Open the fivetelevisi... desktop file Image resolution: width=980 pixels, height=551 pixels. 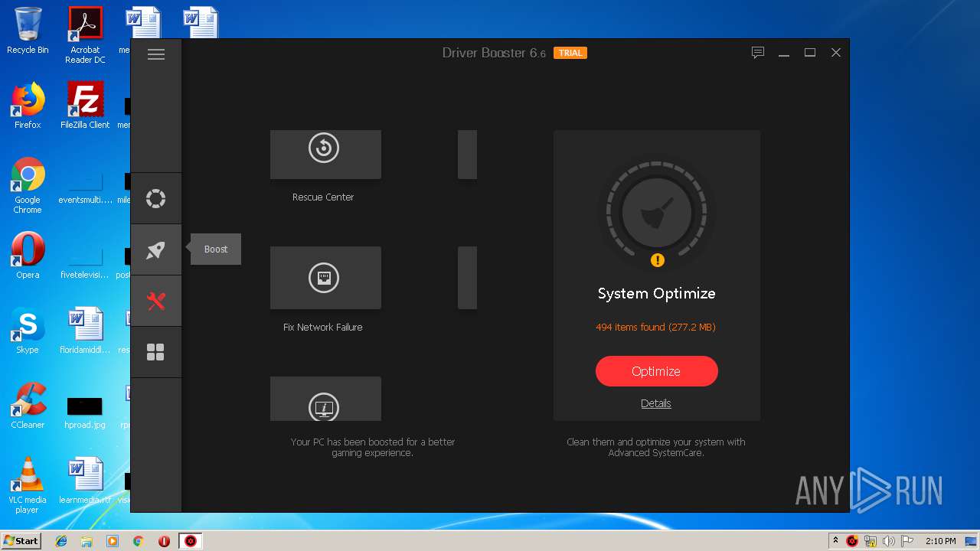click(x=85, y=265)
